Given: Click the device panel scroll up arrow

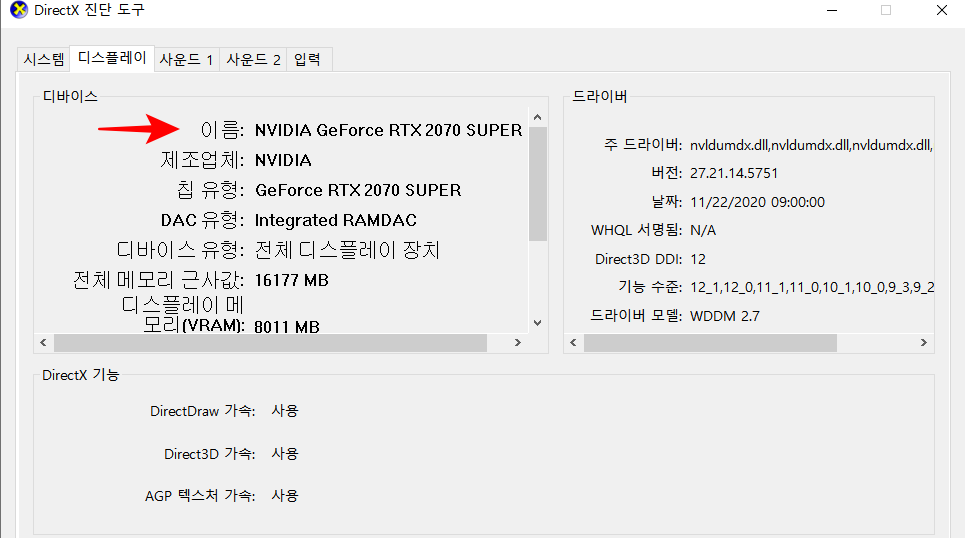Looking at the screenshot, I should [x=537, y=117].
